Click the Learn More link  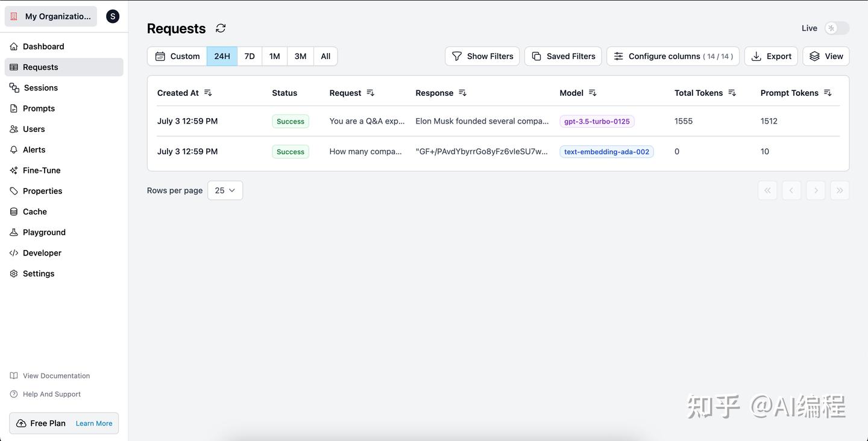(93, 423)
